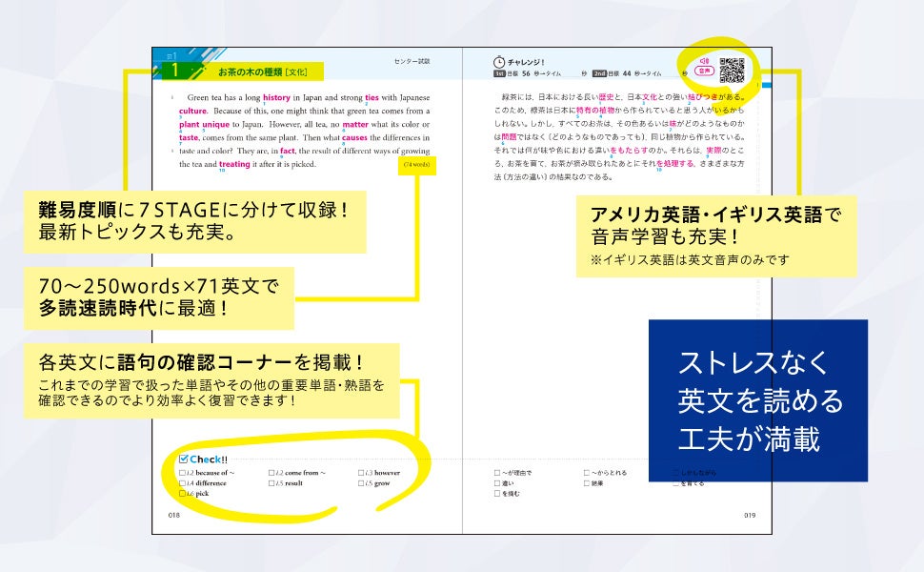
Task: Tick the ～からとれる checkbox
Action: (587, 473)
